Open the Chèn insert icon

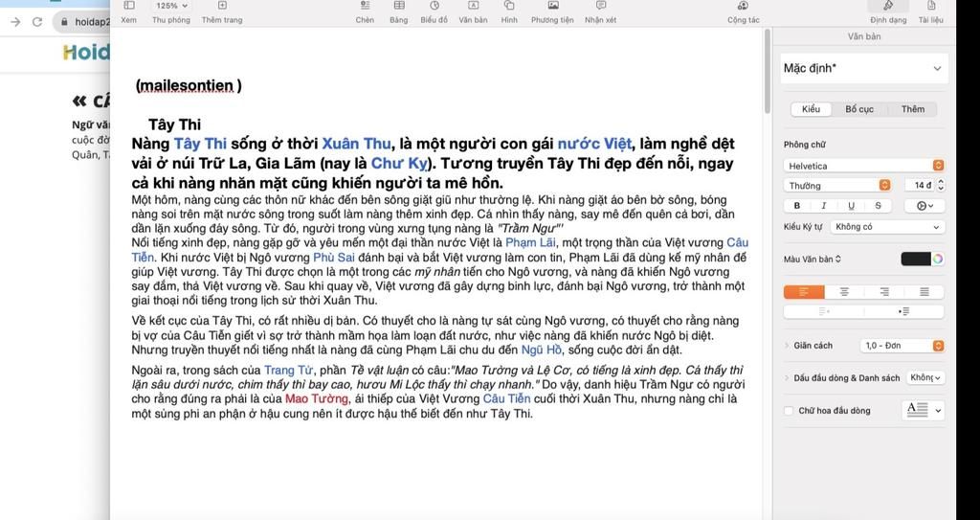point(365,6)
